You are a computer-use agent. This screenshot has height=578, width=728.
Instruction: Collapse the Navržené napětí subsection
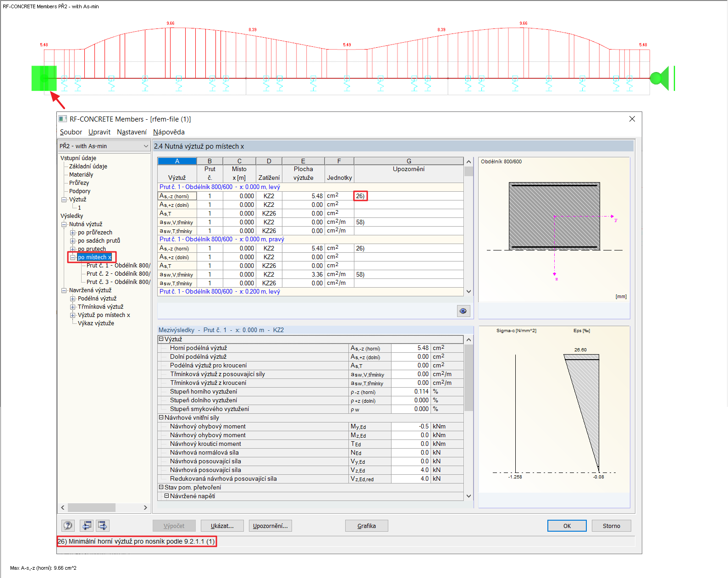click(166, 496)
